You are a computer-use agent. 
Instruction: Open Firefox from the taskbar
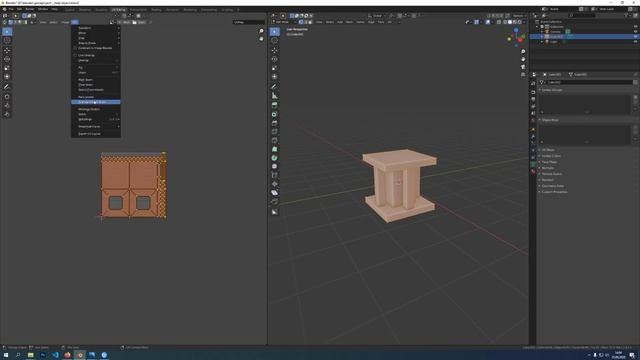67,355
